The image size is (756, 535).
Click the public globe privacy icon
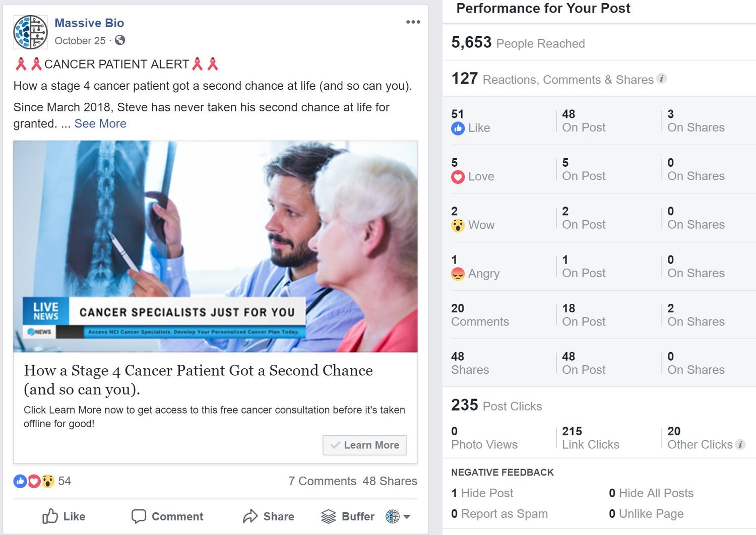[x=120, y=40]
